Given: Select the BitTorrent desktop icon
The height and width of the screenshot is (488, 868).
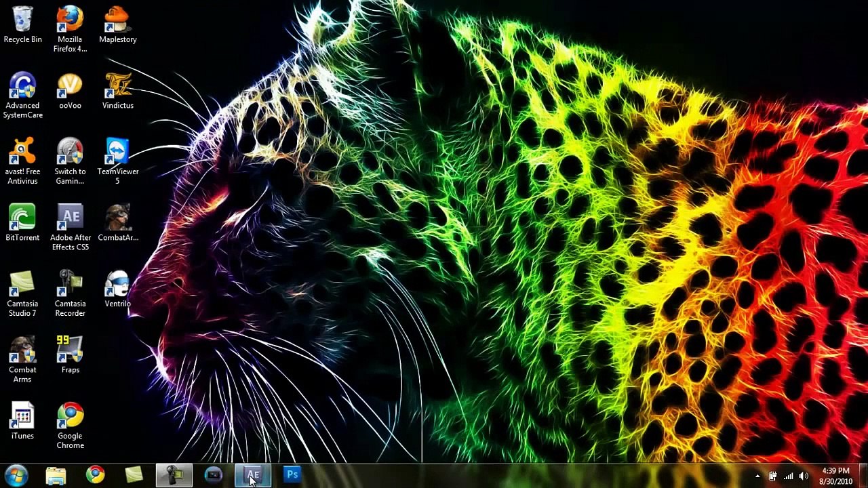Looking at the screenshot, I should [22, 223].
